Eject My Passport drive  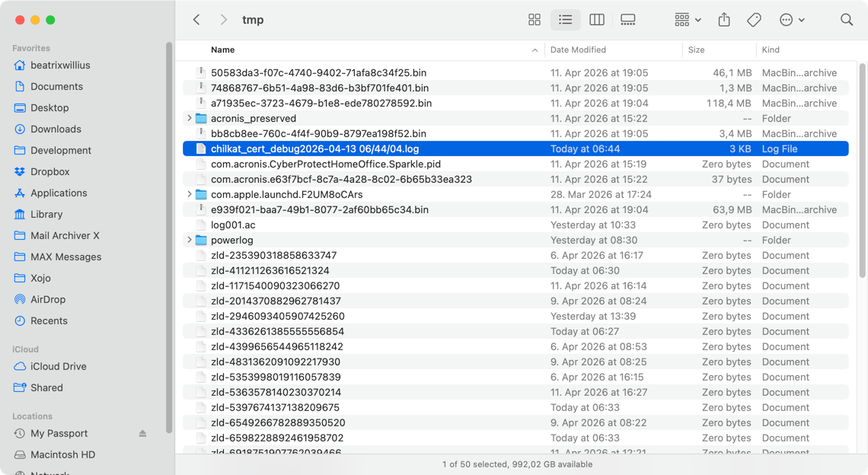point(142,434)
